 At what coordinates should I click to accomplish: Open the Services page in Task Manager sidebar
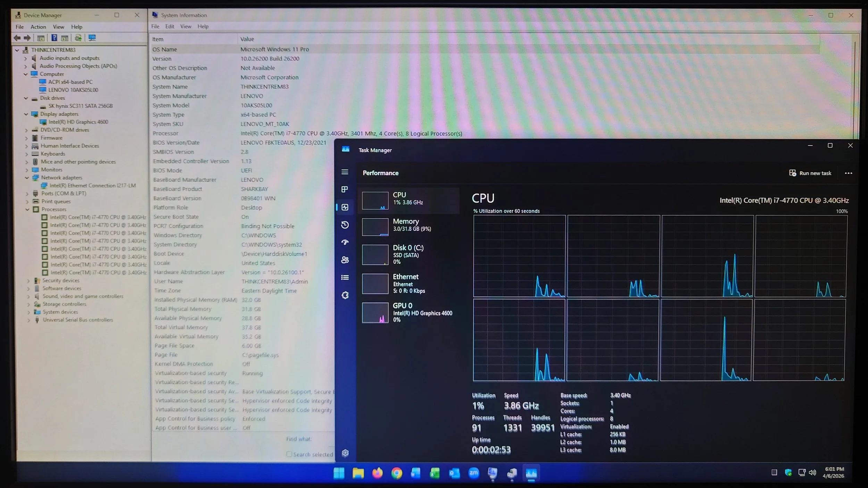[x=345, y=295]
